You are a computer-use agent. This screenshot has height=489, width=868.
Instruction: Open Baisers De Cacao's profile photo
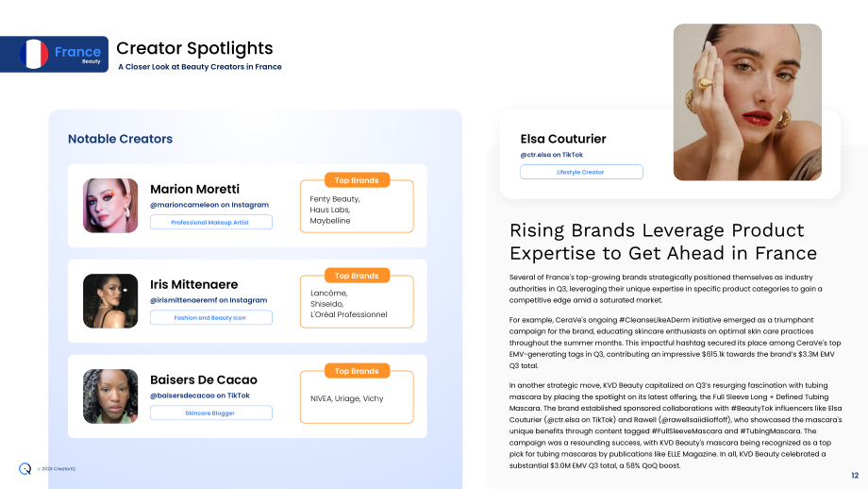[x=110, y=396]
